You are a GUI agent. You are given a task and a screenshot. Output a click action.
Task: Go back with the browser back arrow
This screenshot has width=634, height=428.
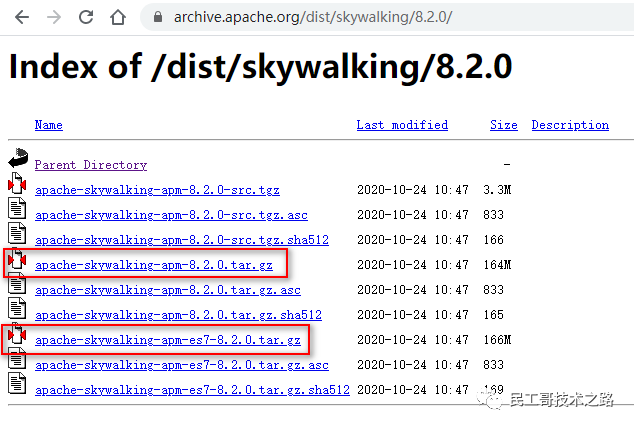[22, 17]
